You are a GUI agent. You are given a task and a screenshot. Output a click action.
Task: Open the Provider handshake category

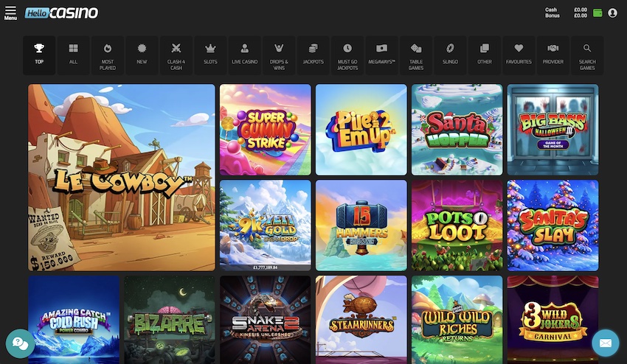553,55
